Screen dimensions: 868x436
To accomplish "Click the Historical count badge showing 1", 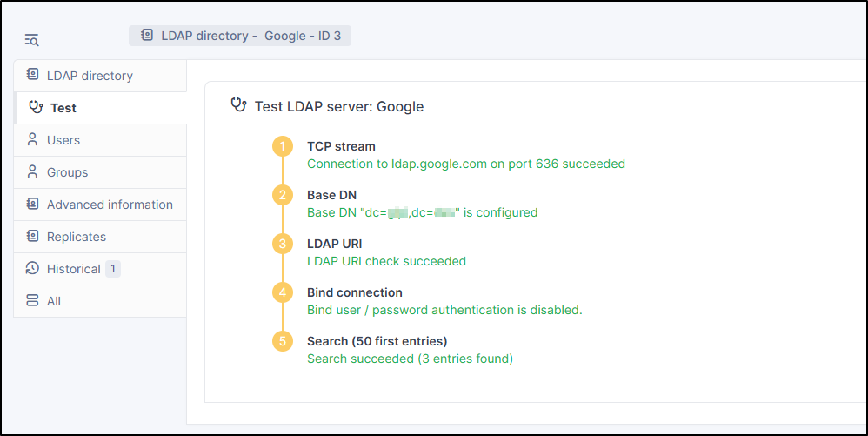I will pyautogui.click(x=113, y=269).
